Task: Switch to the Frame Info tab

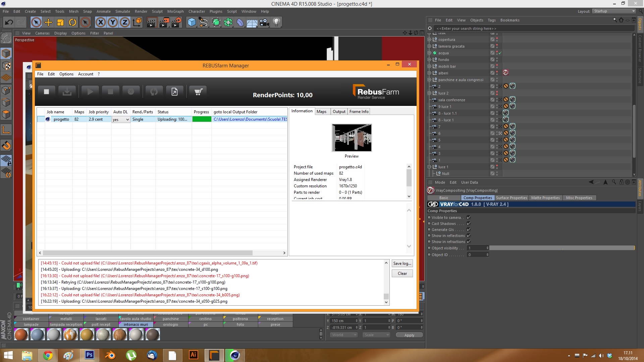Action: click(359, 112)
